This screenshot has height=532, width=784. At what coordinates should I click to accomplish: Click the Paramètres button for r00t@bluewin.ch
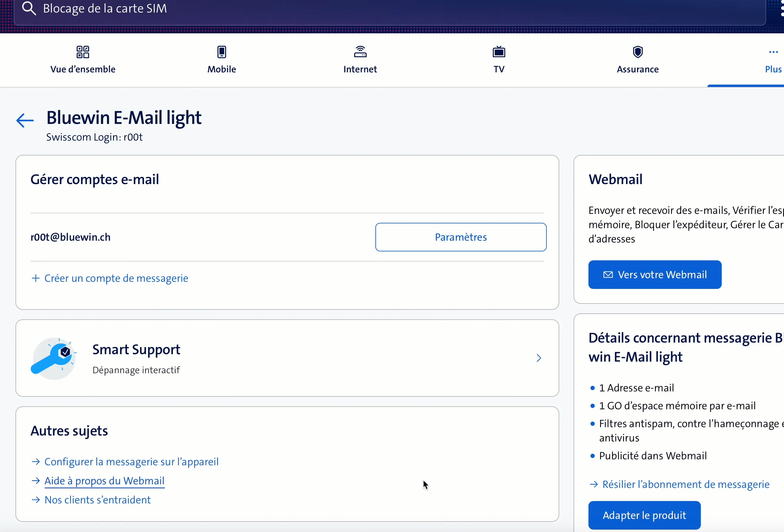tap(461, 237)
